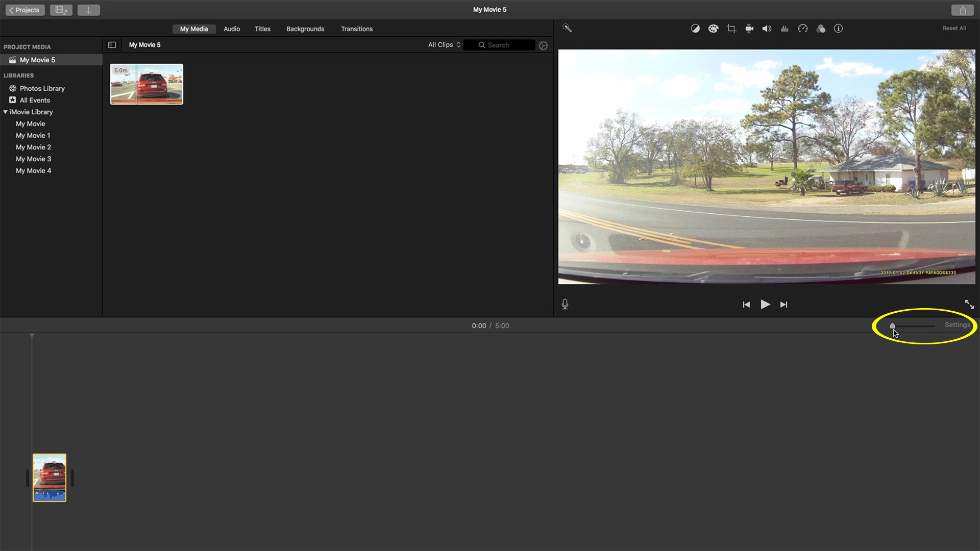Open the speed speedometer icon
980x551 pixels.
click(803, 29)
